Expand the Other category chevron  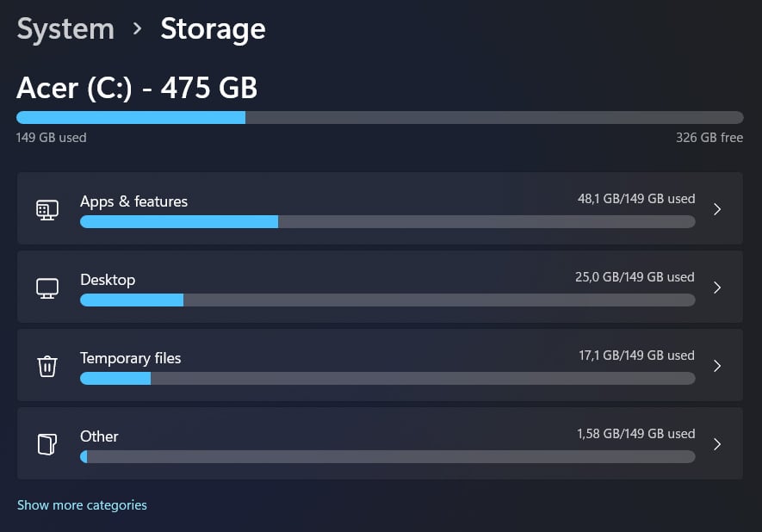coord(717,444)
